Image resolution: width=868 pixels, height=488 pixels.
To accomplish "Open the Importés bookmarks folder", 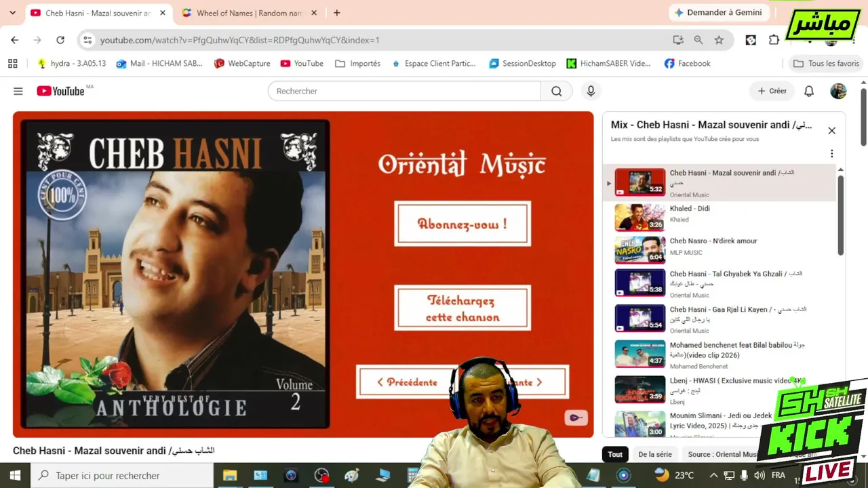I will coord(357,64).
